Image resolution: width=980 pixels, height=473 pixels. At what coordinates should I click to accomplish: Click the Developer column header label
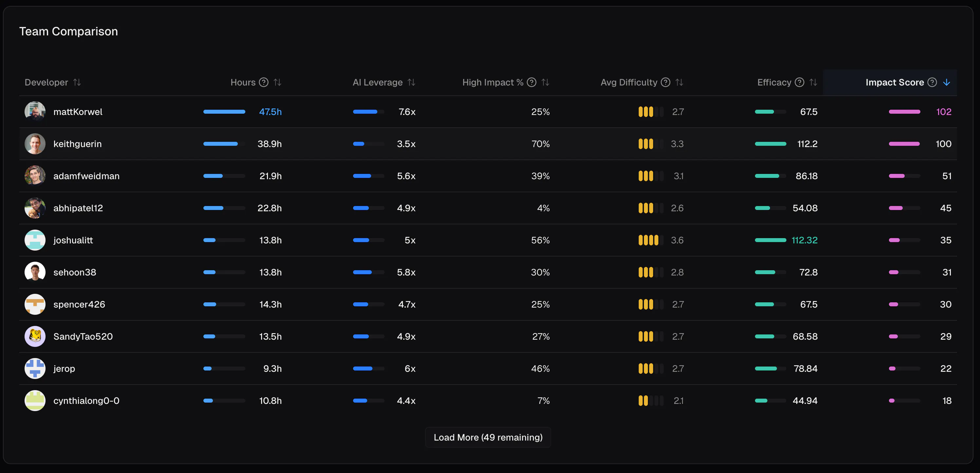pos(47,82)
